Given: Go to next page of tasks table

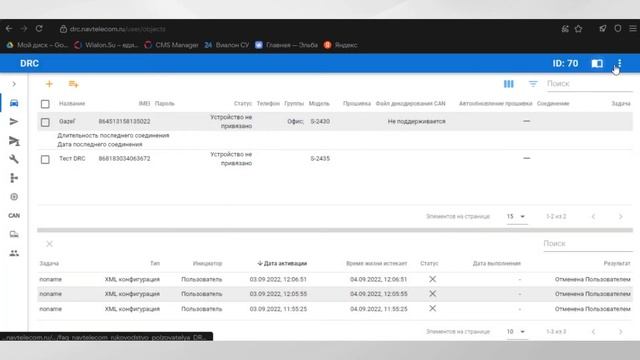Looking at the screenshot, I should tap(620, 331).
